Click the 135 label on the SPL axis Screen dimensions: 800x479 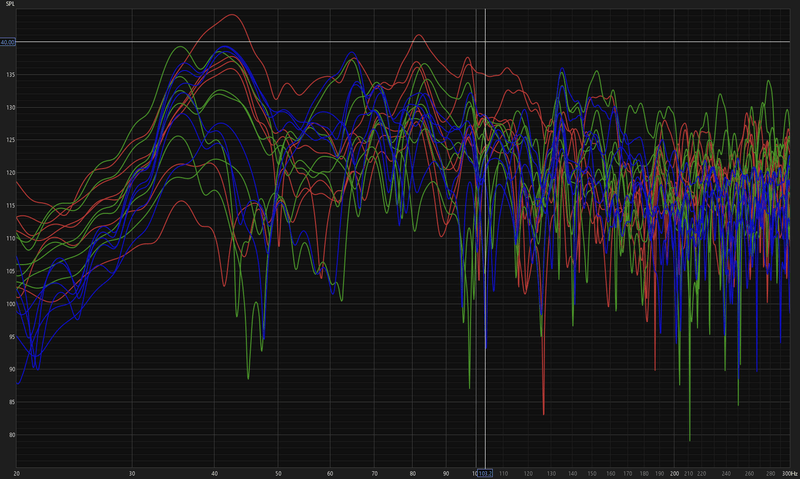pyautogui.click(x=11, y=74)
